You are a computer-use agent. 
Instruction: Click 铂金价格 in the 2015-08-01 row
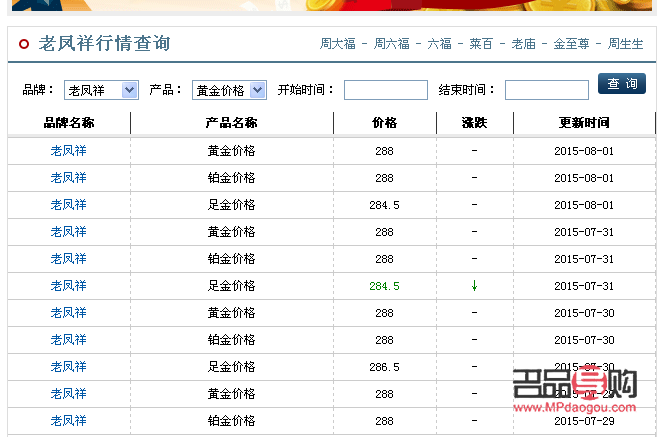coord(232,178)
